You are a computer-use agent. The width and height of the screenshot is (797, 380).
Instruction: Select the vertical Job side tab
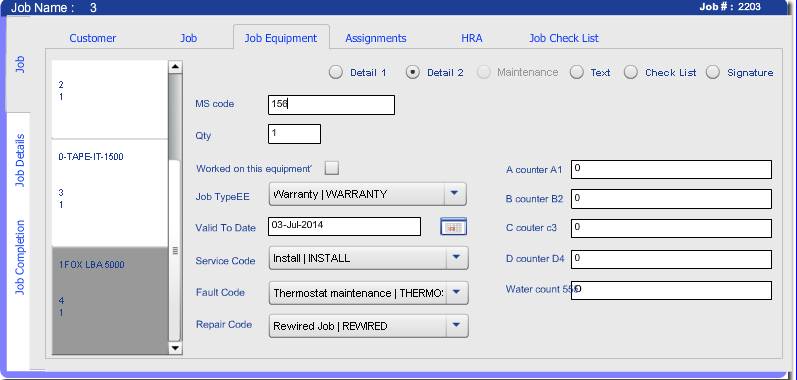[x=19, y=65]
